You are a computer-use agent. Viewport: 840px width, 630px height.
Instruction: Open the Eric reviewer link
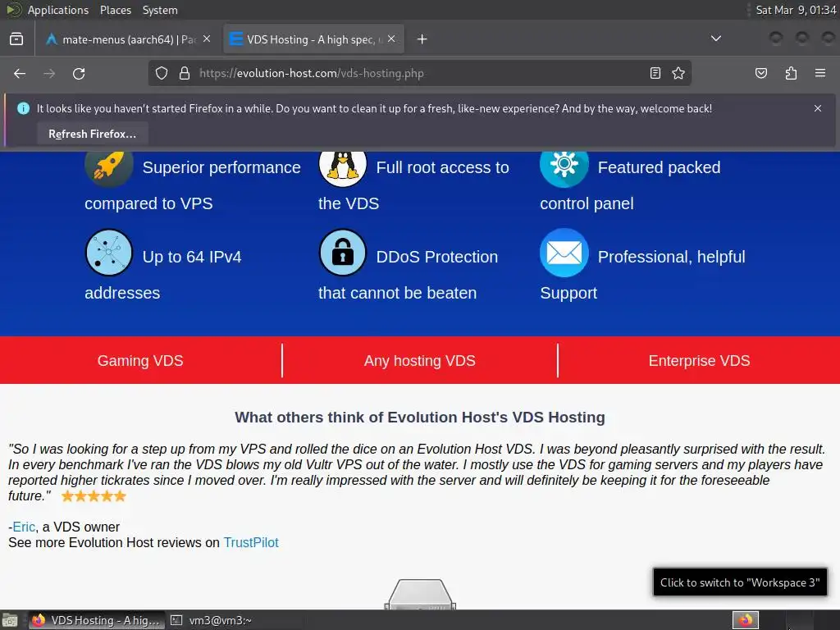click(x=24, y=527)
